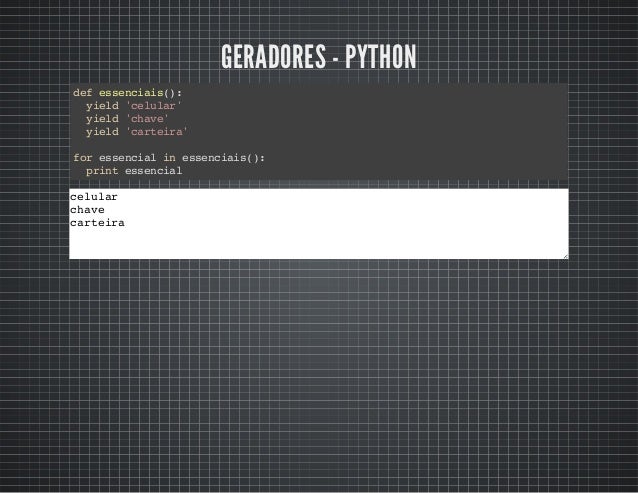Click the word GERADORES in the title
This screenshot has width=638, height=493.
[x=273, y=56]
